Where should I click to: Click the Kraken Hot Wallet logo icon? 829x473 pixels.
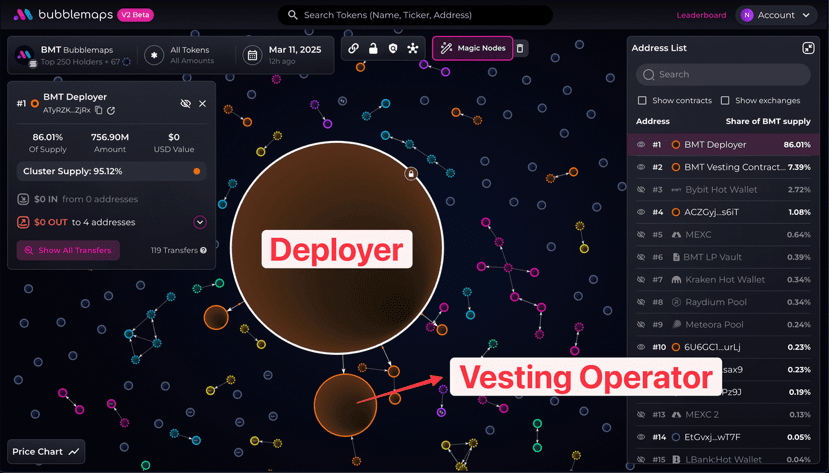pyautogui.click(x=676, y=280)
